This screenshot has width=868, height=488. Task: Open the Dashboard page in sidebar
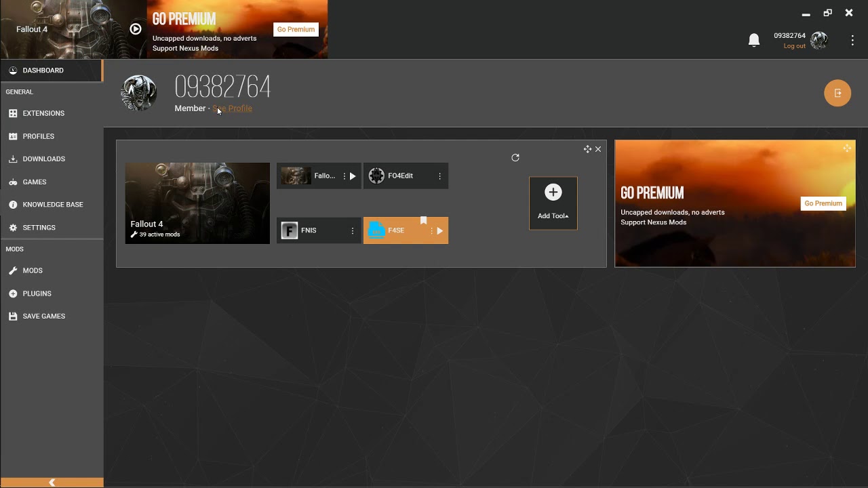tap(51, 70)
